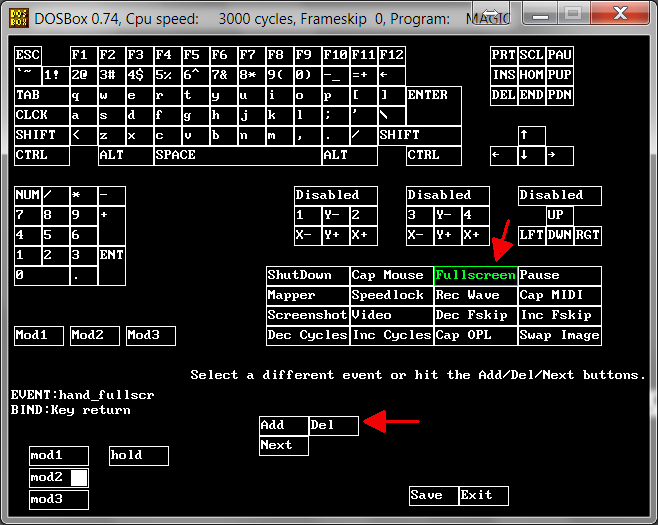Select the F12 key box
This screenshot has height=525, width=658.
coord(392,56)
